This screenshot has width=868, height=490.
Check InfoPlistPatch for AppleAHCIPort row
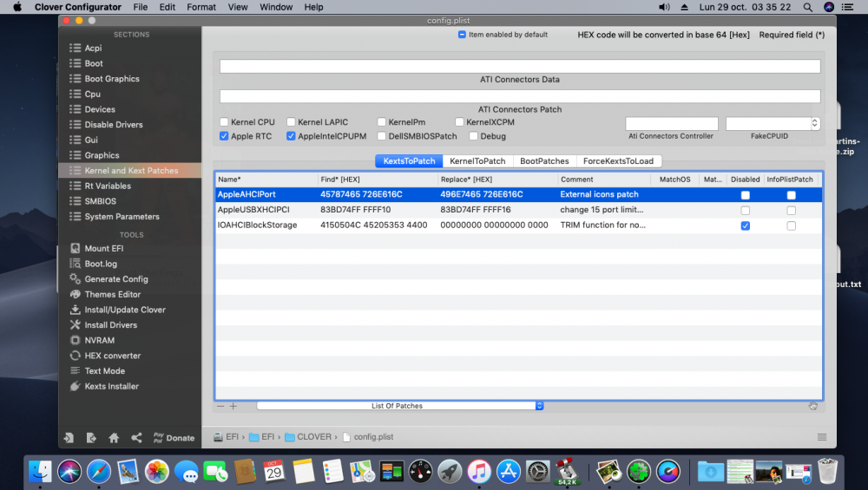point(791,194)
